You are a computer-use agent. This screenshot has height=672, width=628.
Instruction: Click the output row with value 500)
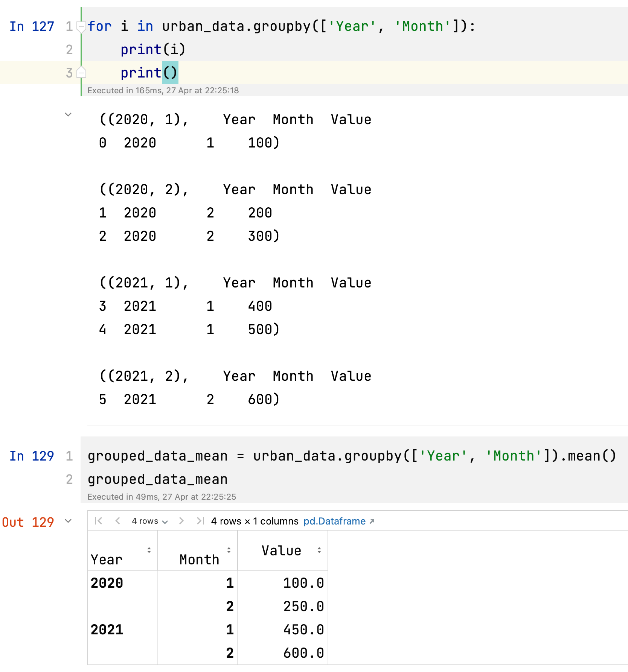coord(189,330)
